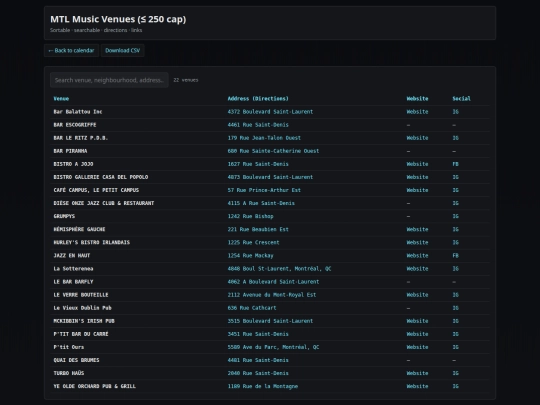This screenshot has height=405, width=540.
Task: Select the QUAI DES BRUMES venue name
Action: tap(76, 360)
